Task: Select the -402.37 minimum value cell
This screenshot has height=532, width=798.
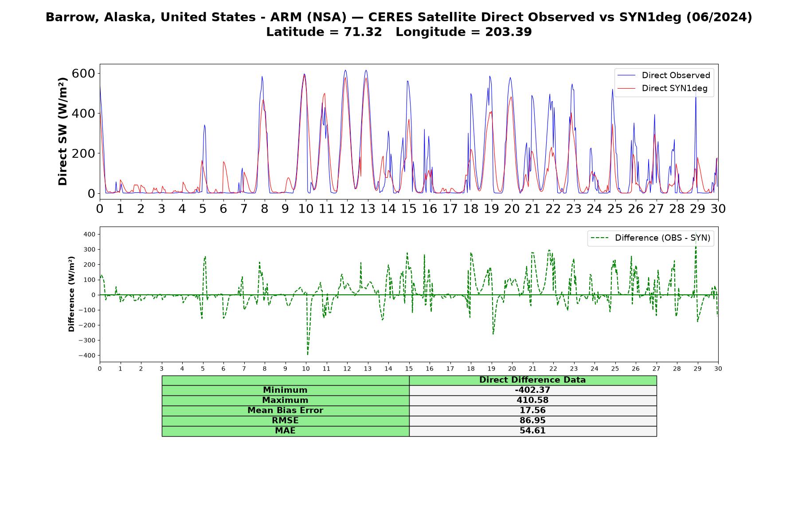Action: (x=532, y=390)
